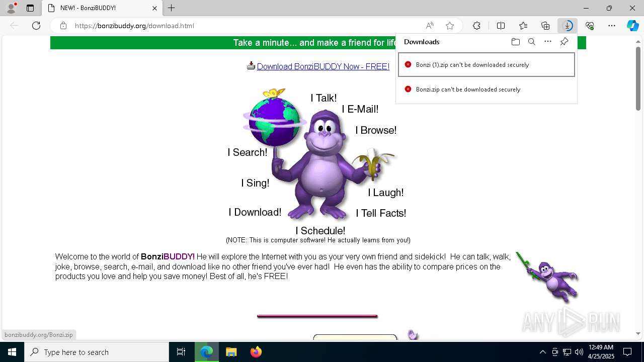Viewport: 644px width, 362px height.
Task: Search downloads in Downloads panel
Action: click(x=531, y=42)
